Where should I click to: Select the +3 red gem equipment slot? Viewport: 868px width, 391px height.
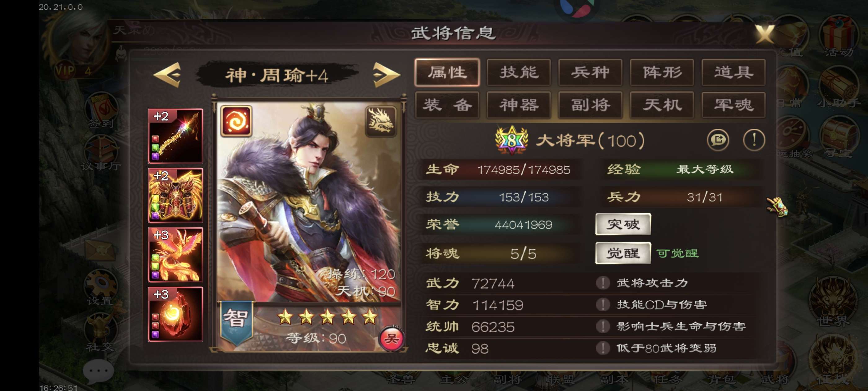coord(175,314)
